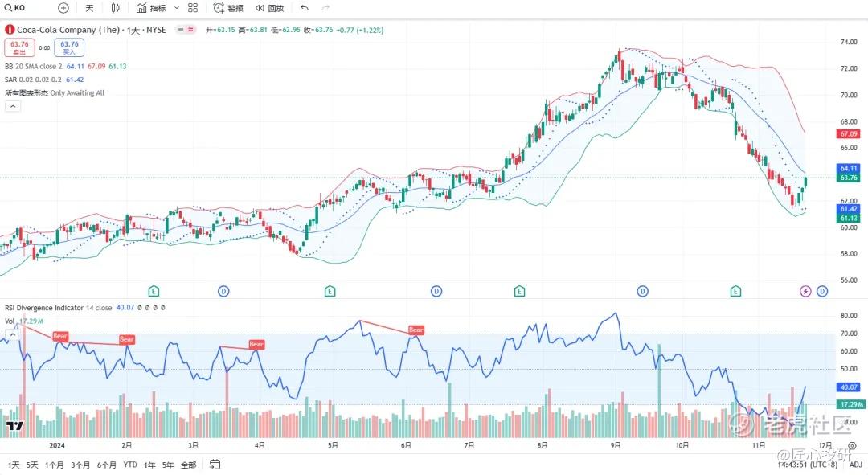Open the KO symbol search
This screenshot has width=868, height=475.
[15, 8]
